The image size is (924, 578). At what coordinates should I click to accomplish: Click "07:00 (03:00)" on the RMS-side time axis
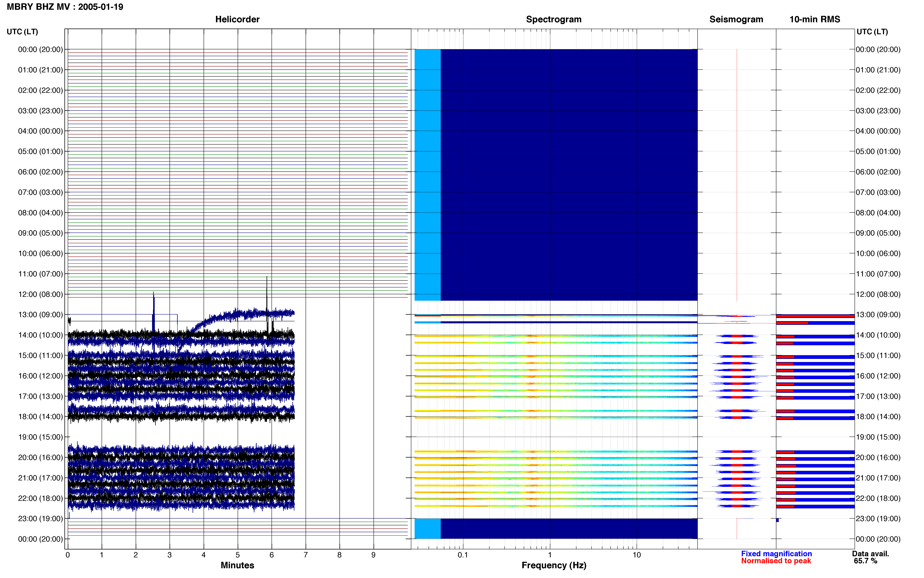[x=878, y=192]
